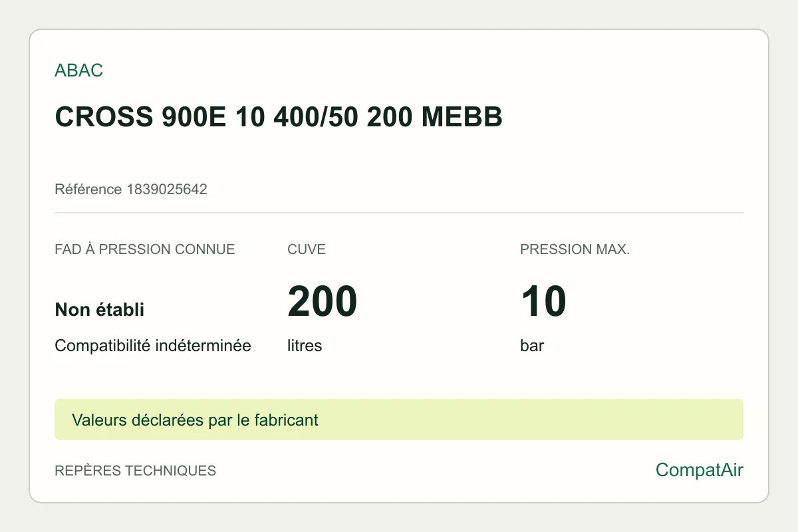
Task: Click the reference number 1839025642
Action: coord(167,190)
